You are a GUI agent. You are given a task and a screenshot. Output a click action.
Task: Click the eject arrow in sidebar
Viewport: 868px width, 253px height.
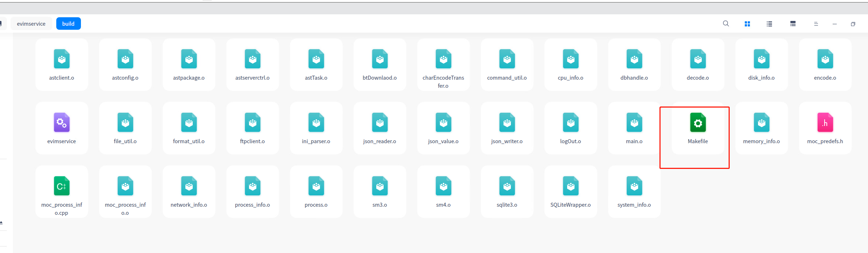(1, 223)
